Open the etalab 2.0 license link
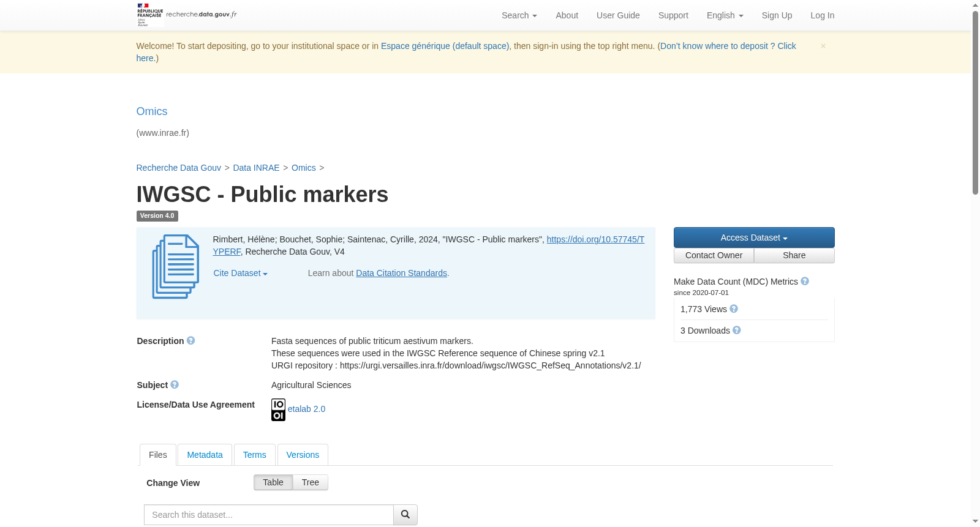 [x=306, y=409]
